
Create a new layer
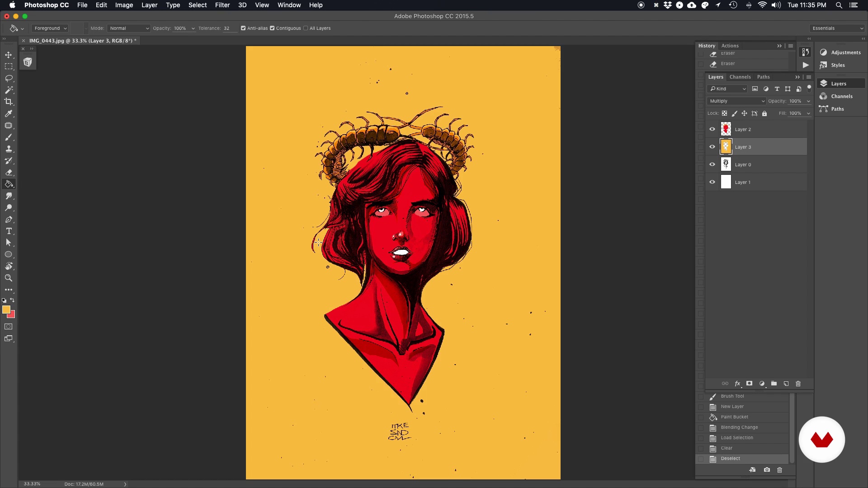[x=786, y=384]
